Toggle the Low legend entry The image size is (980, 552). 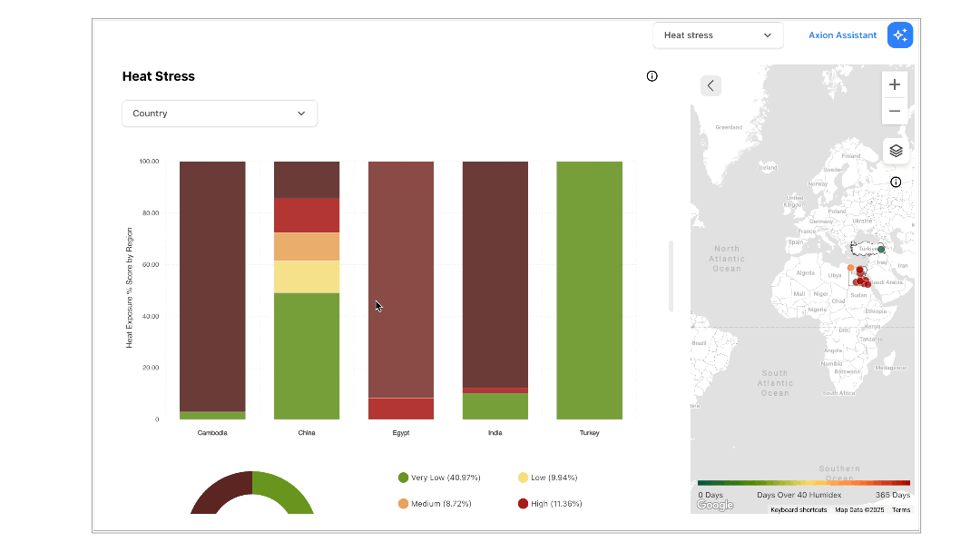(547, 478)
